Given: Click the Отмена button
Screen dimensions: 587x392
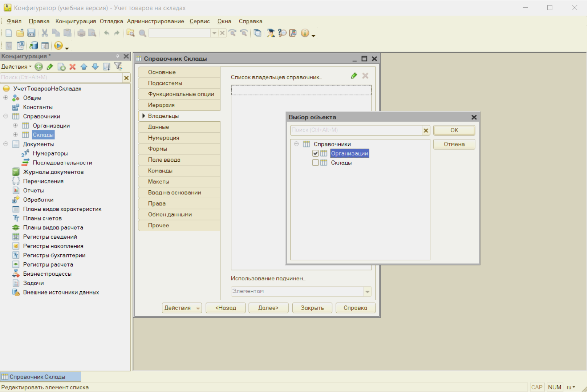Looking at the screenshot, I should tap(454, 144).
